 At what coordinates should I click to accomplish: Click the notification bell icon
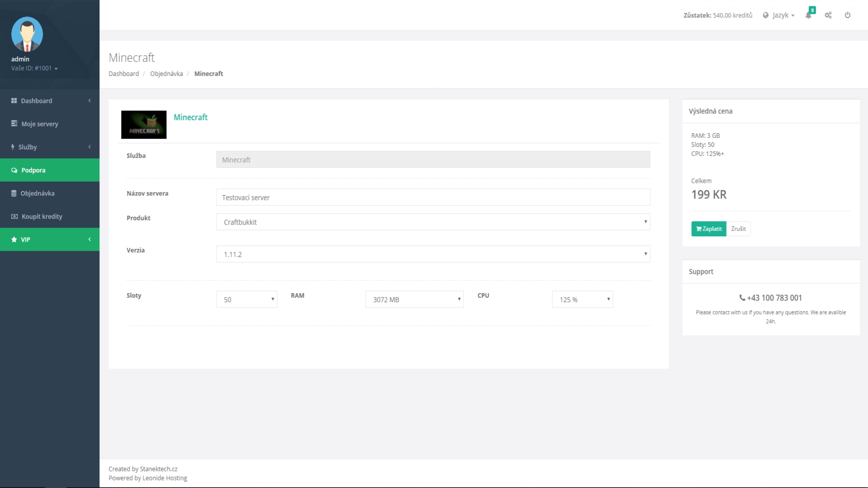point(808,15)
